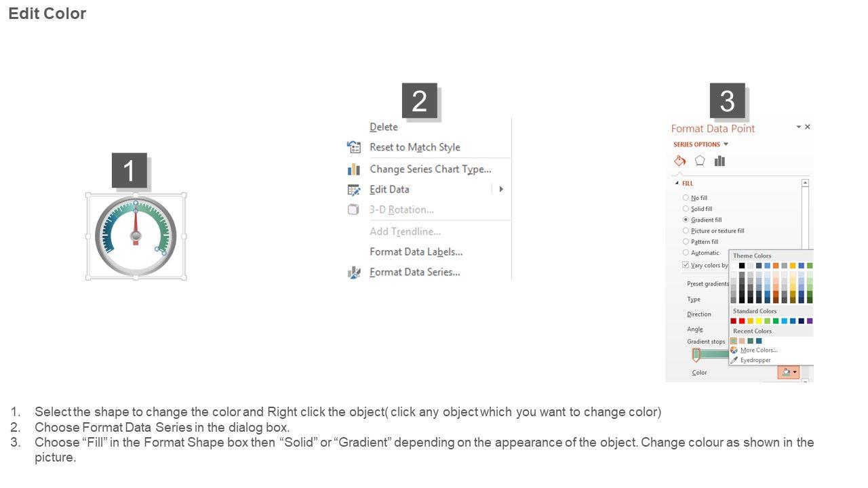Screen dimensions: 868x488
Task: Select the Solid fill option
Action: coord(686,209)
